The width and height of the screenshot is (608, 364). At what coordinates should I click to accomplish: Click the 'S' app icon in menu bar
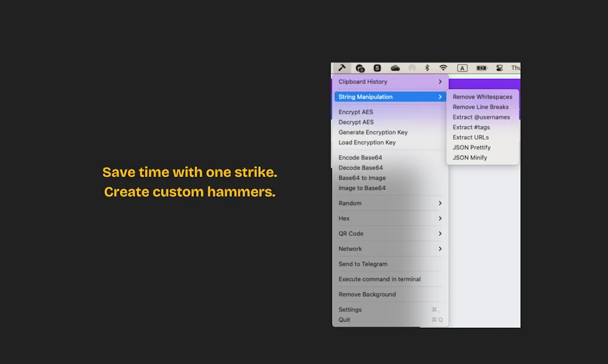tap(378, 68)
